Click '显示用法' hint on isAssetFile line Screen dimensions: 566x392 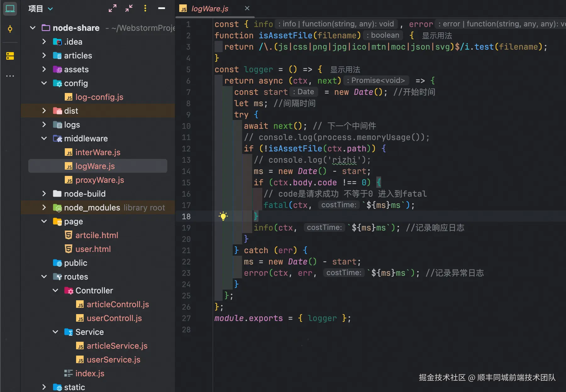point(437,35)
